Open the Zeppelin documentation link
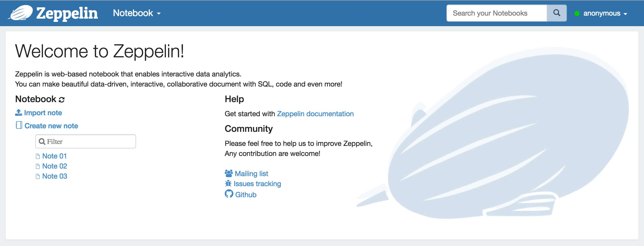The width and height of the screenshot is (644, 246). [x=315, y=114]
